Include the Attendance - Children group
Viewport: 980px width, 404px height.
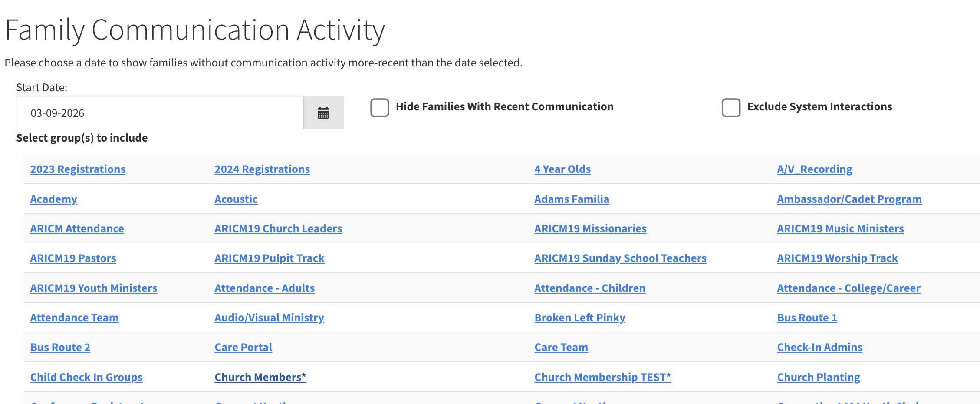pos(590,288)
